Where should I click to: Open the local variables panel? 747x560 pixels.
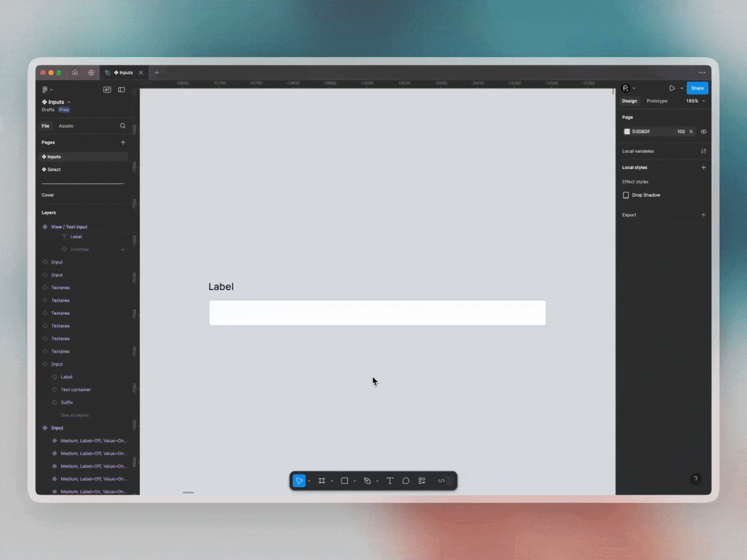[x=704, y=151]
